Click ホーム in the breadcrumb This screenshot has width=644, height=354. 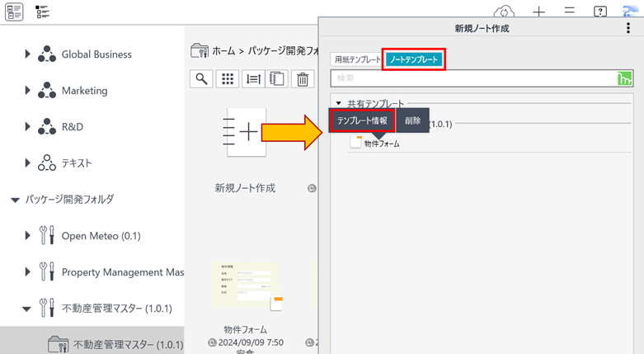(x=223, y=51)
